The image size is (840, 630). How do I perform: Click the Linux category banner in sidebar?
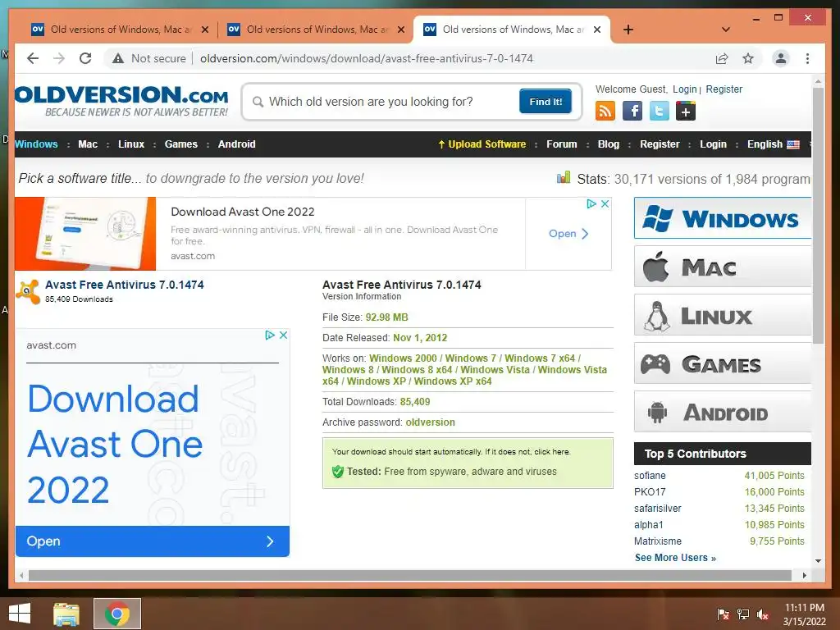click(x=723, y=314)
